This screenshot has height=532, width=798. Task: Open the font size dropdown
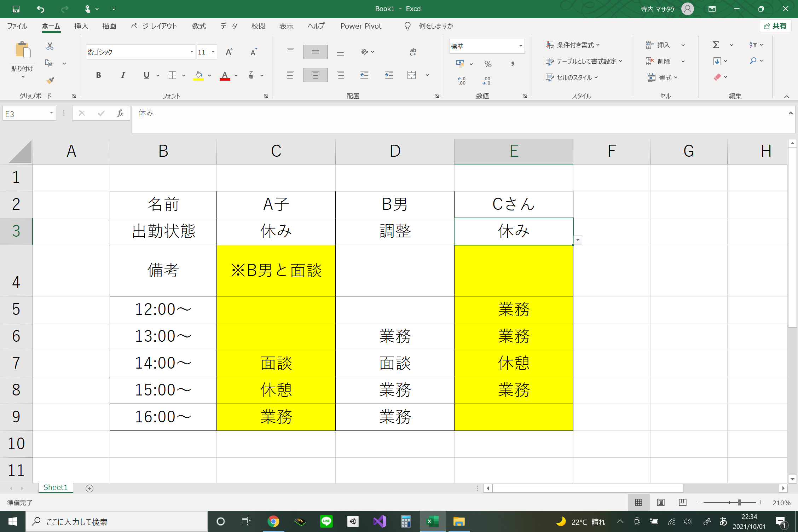point(213,52)
